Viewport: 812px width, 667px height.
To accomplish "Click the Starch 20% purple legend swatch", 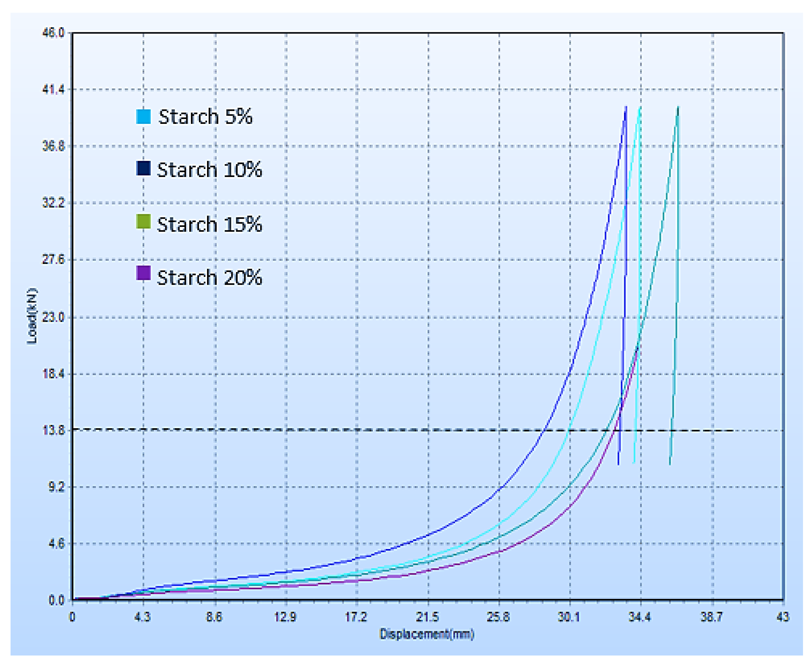I will tap(143, 273).
